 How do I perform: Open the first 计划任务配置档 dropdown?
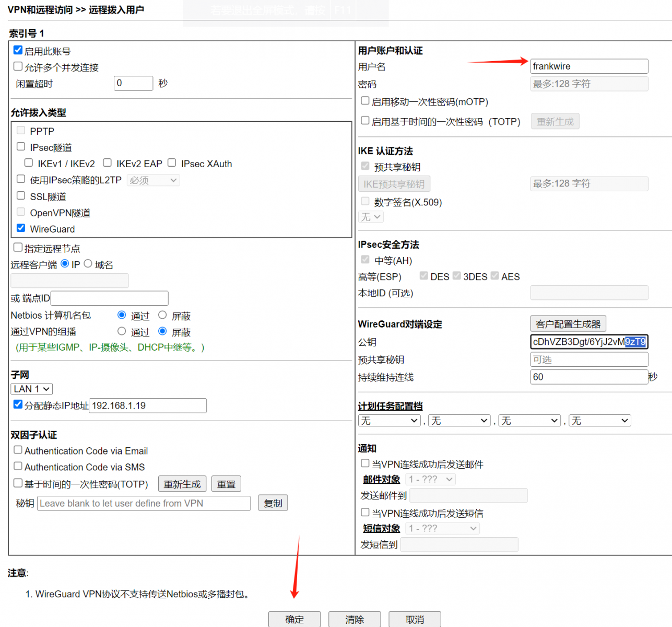(390, 421)
